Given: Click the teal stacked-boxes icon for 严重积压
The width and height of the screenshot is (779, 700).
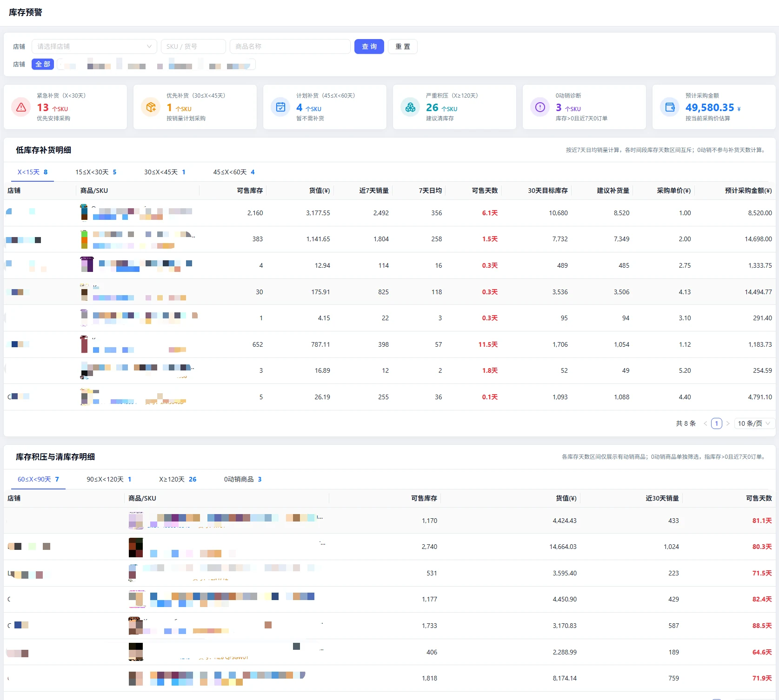Looking at the screenshot, I should tap(410, 107).
